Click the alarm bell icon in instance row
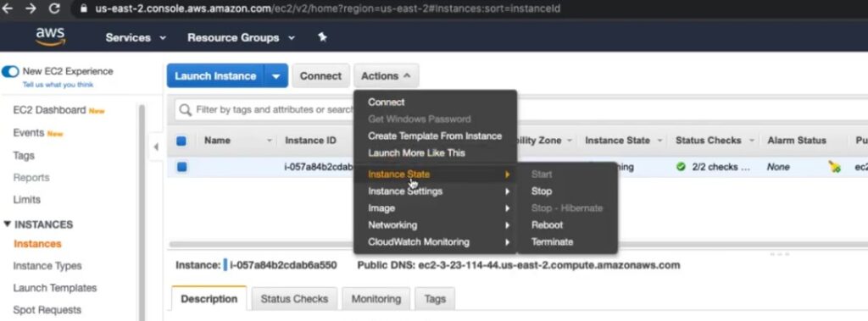Screen dimensions: 868x321 click(835, 167)
